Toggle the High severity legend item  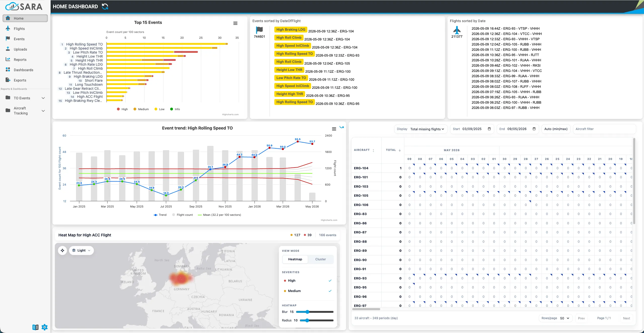point(122,109)
